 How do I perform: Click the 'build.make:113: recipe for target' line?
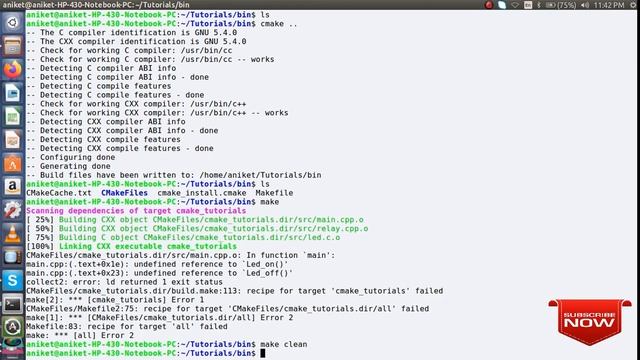coord(235,291)
